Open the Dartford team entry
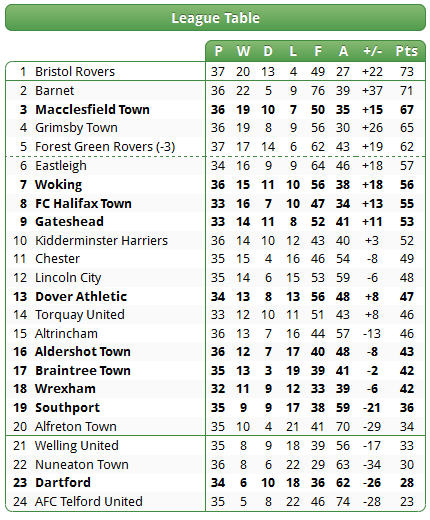Viewport: 430px width, 520px height. [63, 483]
